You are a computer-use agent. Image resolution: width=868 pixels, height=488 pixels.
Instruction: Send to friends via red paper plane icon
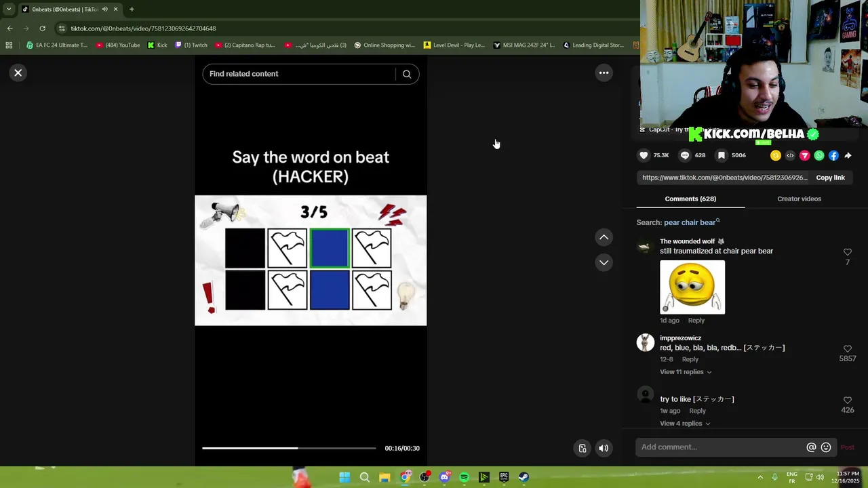coord(804,155)
